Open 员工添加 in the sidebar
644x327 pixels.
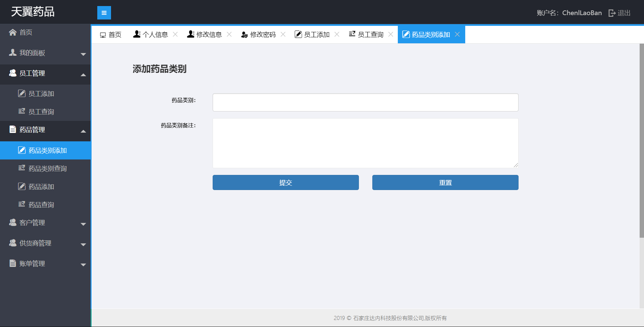point(41,94)
